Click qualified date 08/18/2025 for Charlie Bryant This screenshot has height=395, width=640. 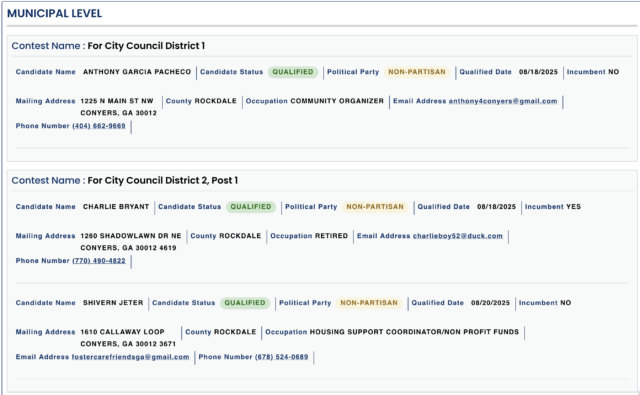[x=496, y=206]
